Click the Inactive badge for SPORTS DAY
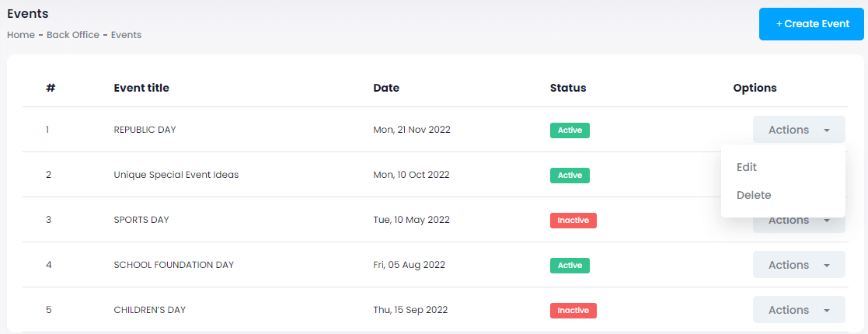The image size is (868, 334). [x=573, y=221]
